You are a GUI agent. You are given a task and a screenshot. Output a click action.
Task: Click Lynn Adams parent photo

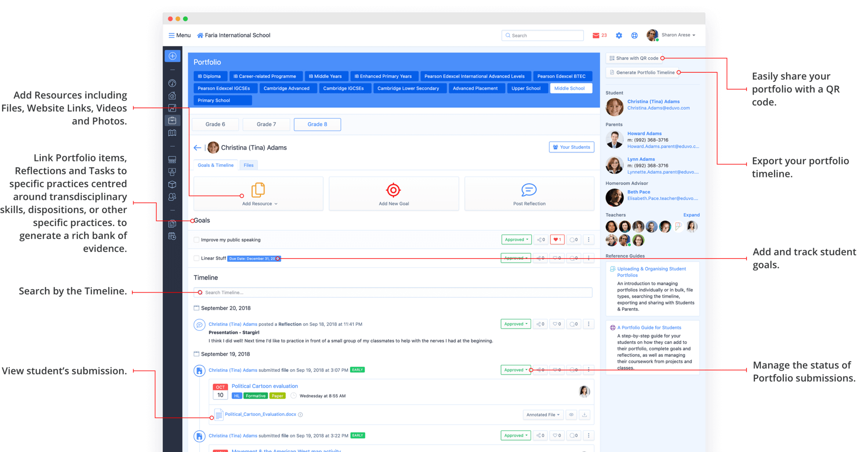(615, 165)
